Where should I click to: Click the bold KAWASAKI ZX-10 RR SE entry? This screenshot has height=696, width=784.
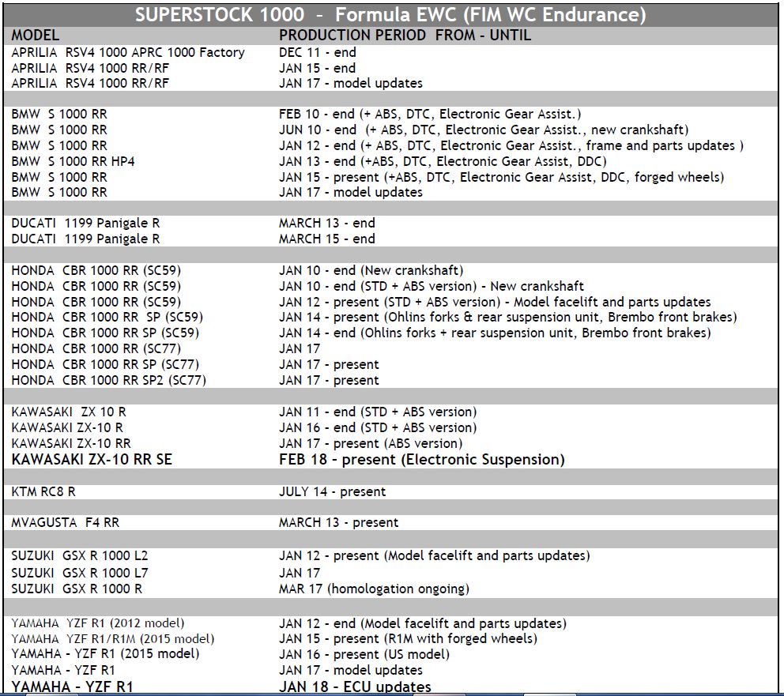tap(92, 460)
